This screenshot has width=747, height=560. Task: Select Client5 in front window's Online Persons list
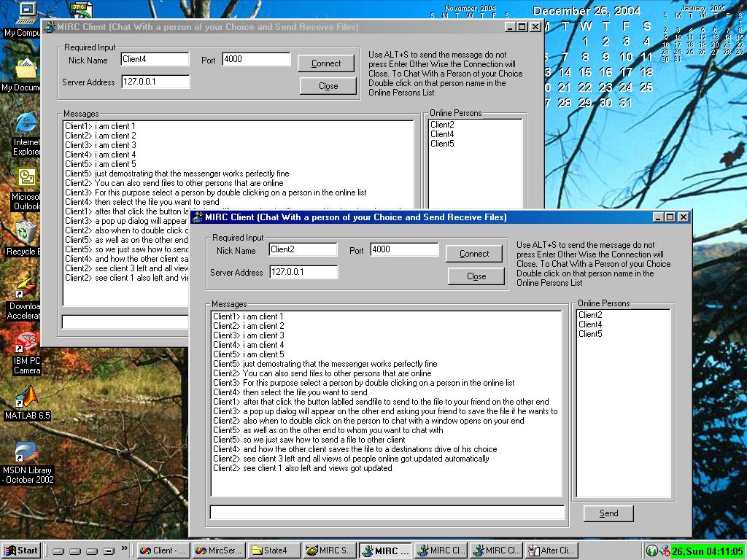[x=590, y=334]
